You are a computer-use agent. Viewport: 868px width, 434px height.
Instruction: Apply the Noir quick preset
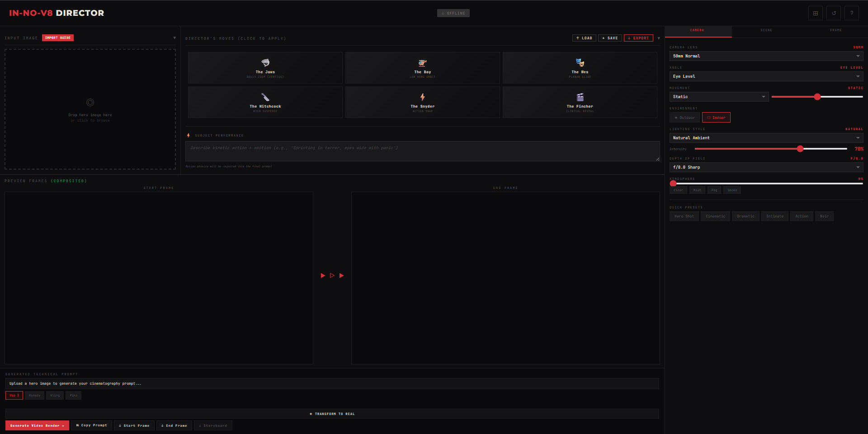tap(825, 216)
